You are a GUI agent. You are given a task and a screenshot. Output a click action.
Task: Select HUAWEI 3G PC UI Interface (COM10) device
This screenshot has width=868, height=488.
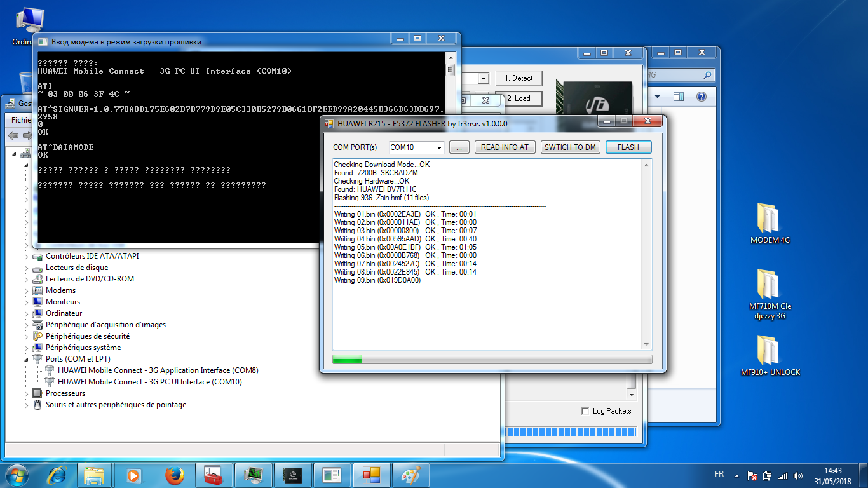149,382
